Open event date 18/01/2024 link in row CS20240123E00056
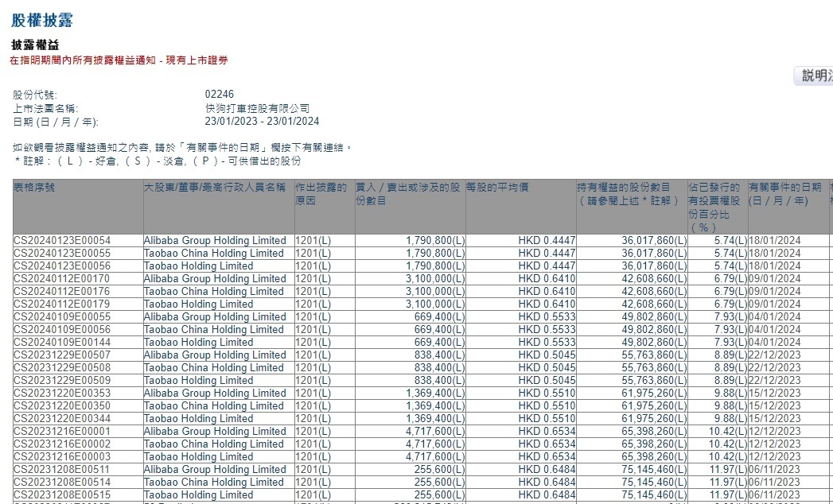This screenshot has width=833, height=504. [x=775, y=266]
